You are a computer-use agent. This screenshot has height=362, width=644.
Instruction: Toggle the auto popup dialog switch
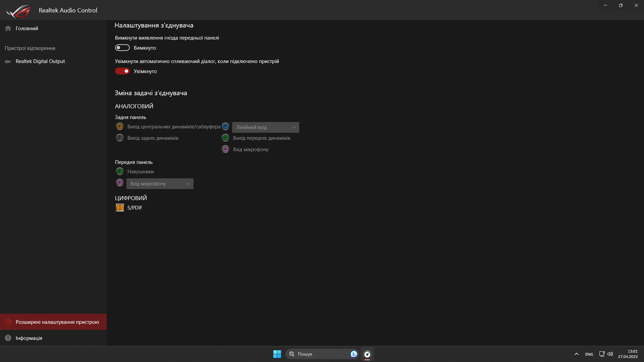122,71
